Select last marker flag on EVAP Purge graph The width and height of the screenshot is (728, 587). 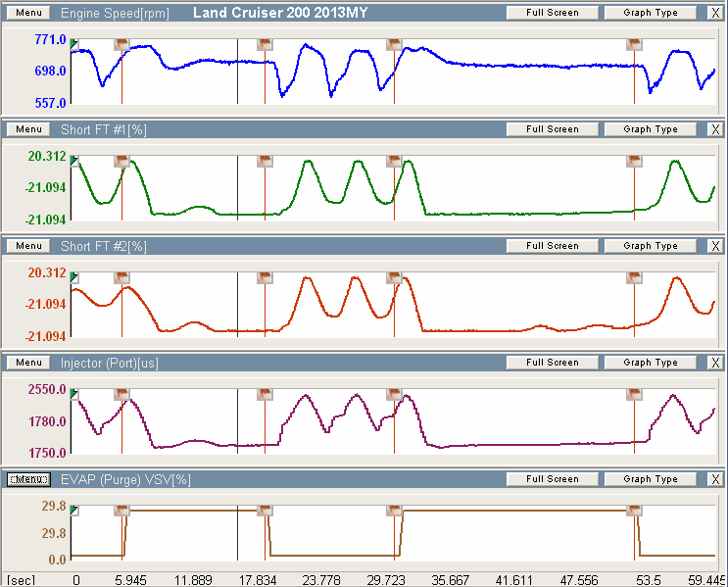635,511
